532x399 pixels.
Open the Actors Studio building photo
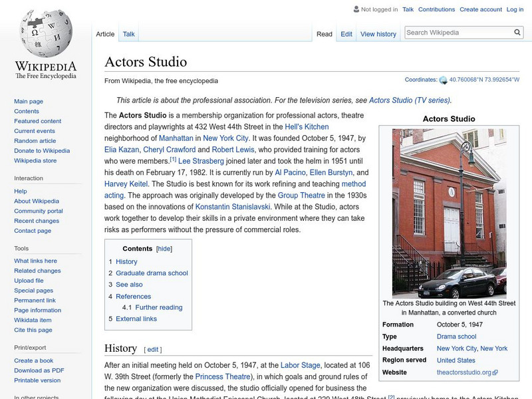tap(449, 213)
